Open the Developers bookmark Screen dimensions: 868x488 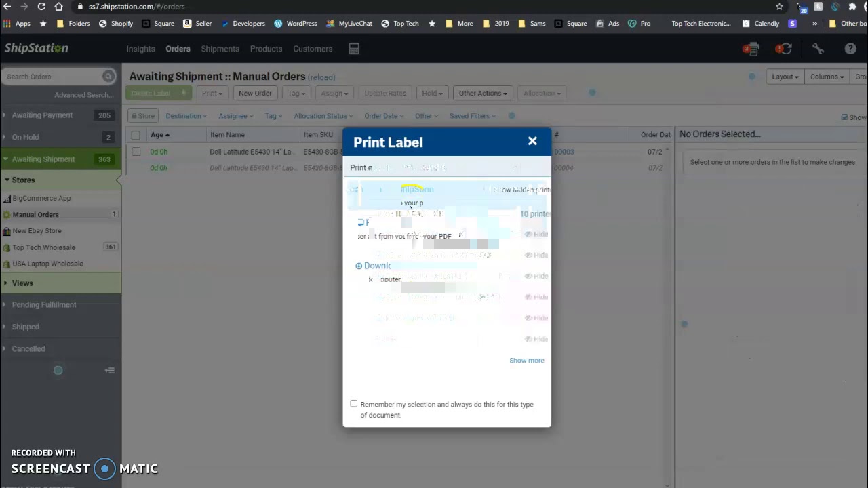click(243, 24)
